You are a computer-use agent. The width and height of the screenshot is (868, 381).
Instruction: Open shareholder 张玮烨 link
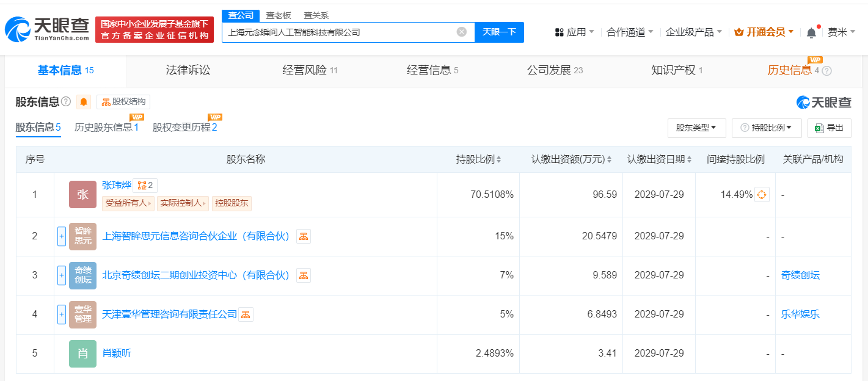click(x=117, y=185)
